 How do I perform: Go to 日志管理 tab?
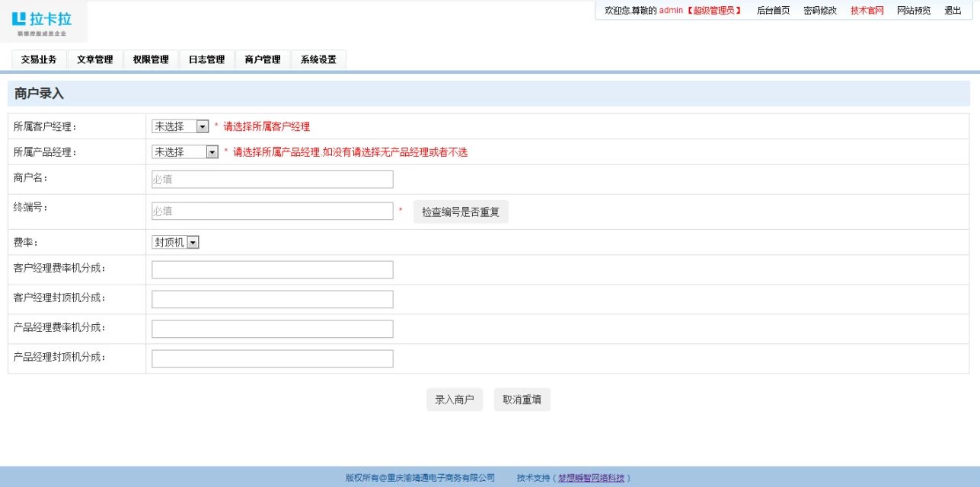pyautogui.click(x=206, y=59)
